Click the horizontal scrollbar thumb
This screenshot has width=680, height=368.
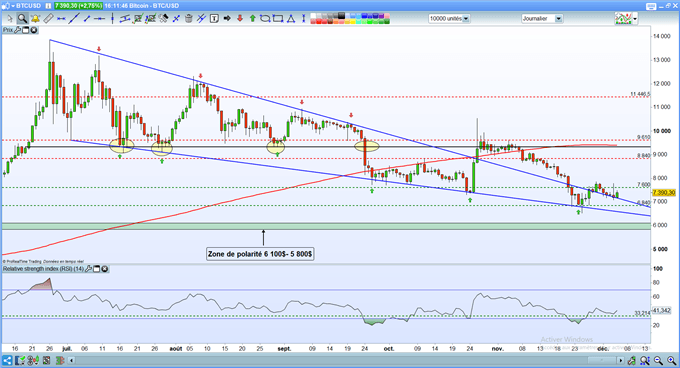pyautogui.click(x=602, y=360)
